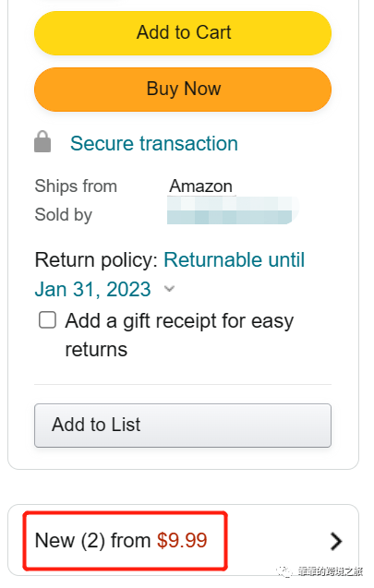The image size is (374, 588).
Task: Click the right arrow in the New offers box
Action: coord(336,541)
